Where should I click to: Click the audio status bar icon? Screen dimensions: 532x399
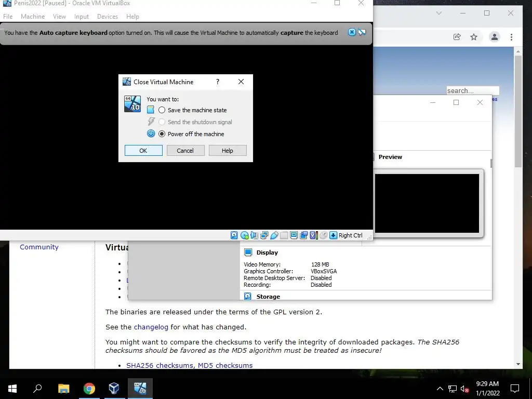point(254,235)
